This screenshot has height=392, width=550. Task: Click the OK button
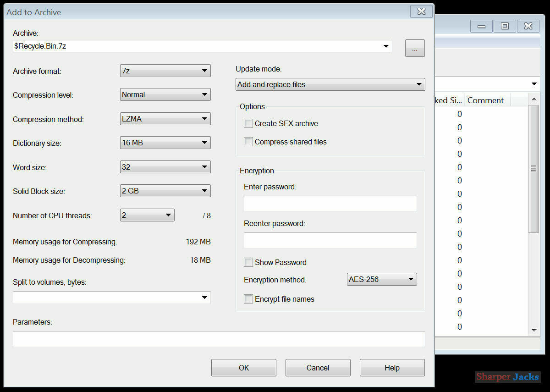244,368
